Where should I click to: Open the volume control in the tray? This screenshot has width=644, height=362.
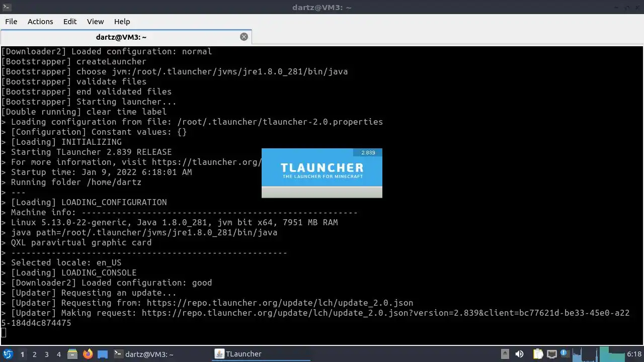(520, 354)
